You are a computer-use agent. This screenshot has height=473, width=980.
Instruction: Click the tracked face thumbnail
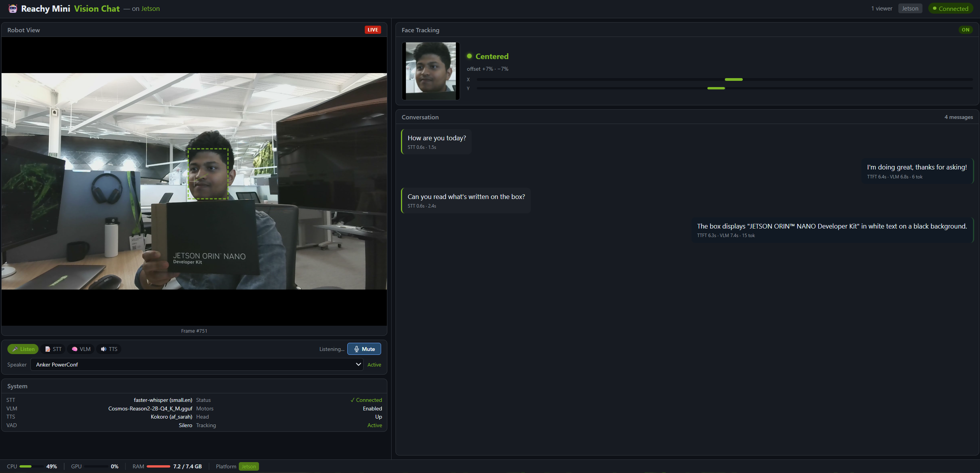(430, 71)
